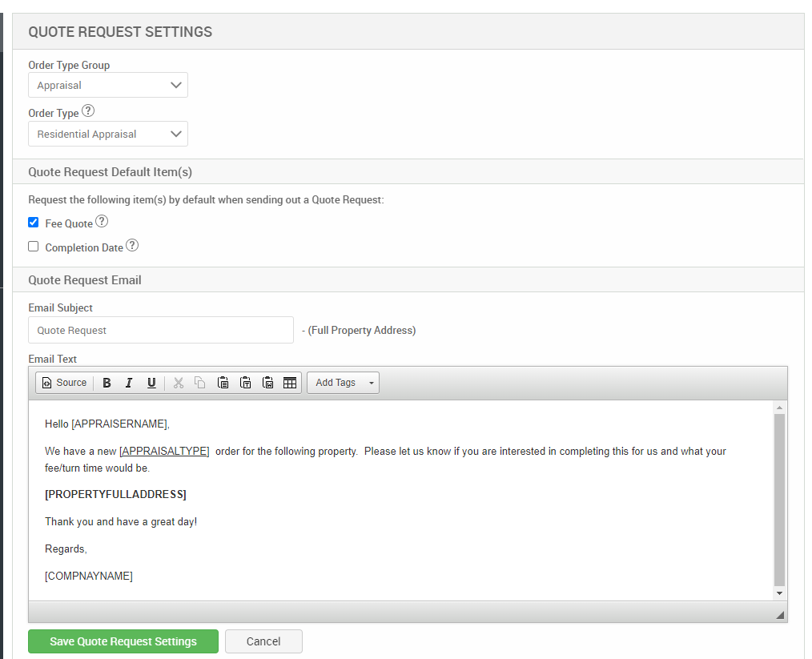
Task: Switch editor to Source view
Action: (64, 383)
